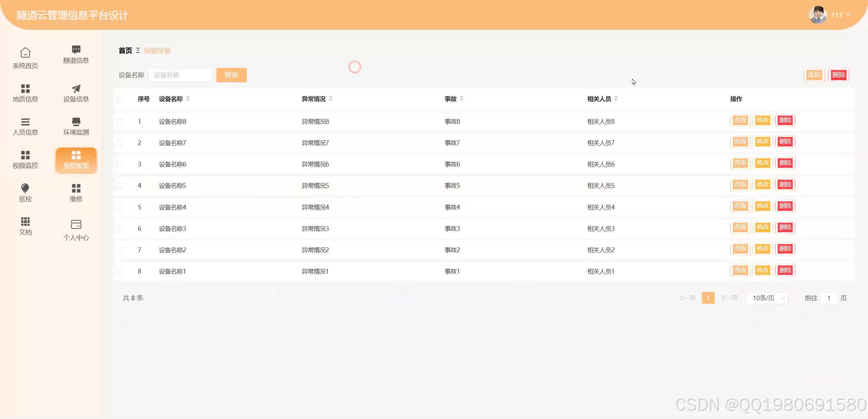Check the row for 设备名称5
The width and height of the screenshot is (868, 419).
120,186
